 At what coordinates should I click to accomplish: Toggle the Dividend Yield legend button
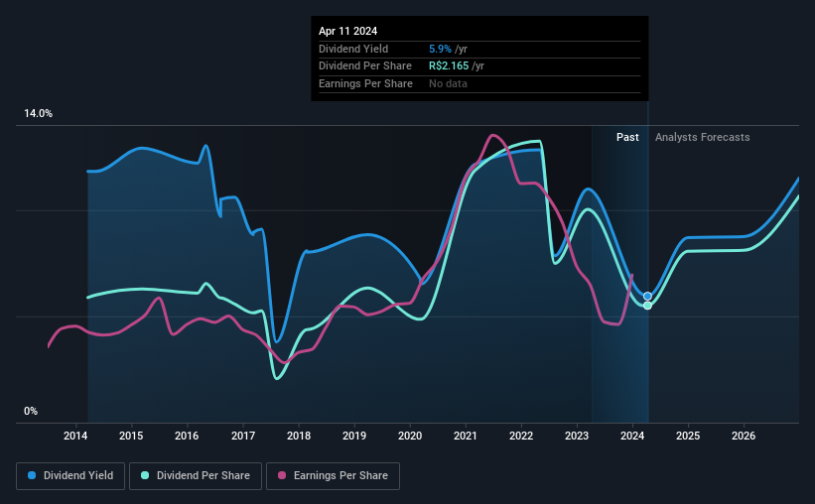click(70, 476)
